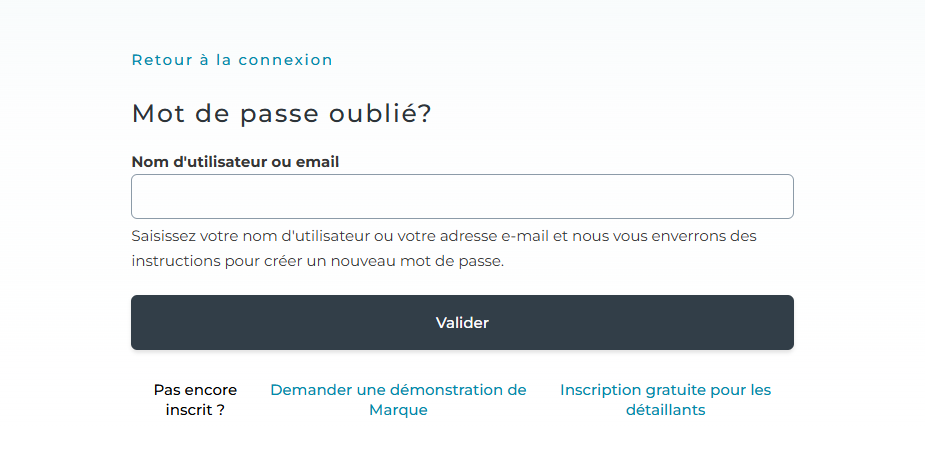The image size is (925, 470).
Task: Submit the forgotten password form
Action: [x=462, y=323]
